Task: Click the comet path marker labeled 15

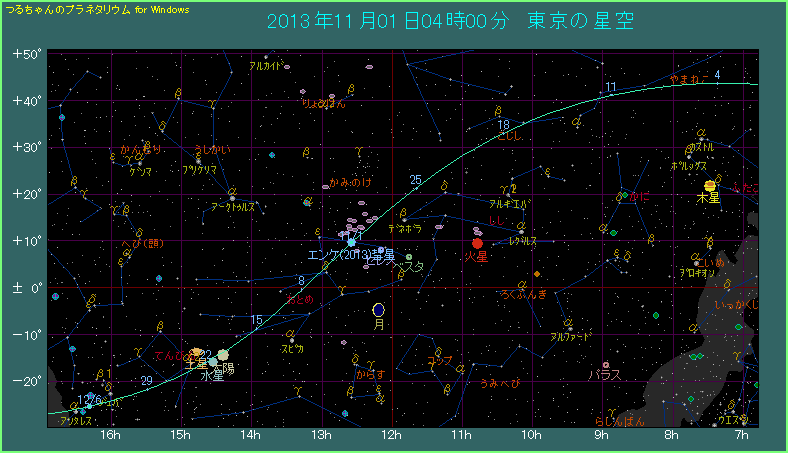Action: click(257, 320)
